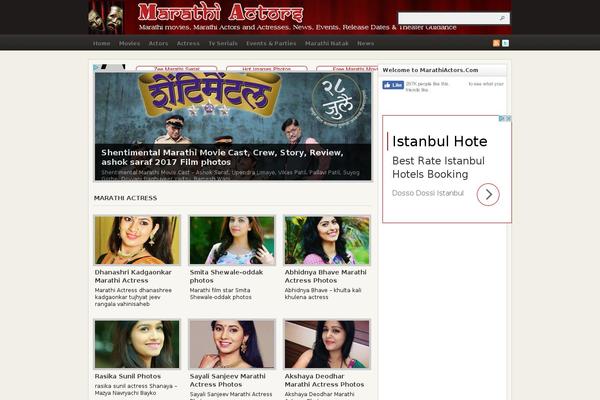
Task: Click the search magnifier icon
Action: 503,18
